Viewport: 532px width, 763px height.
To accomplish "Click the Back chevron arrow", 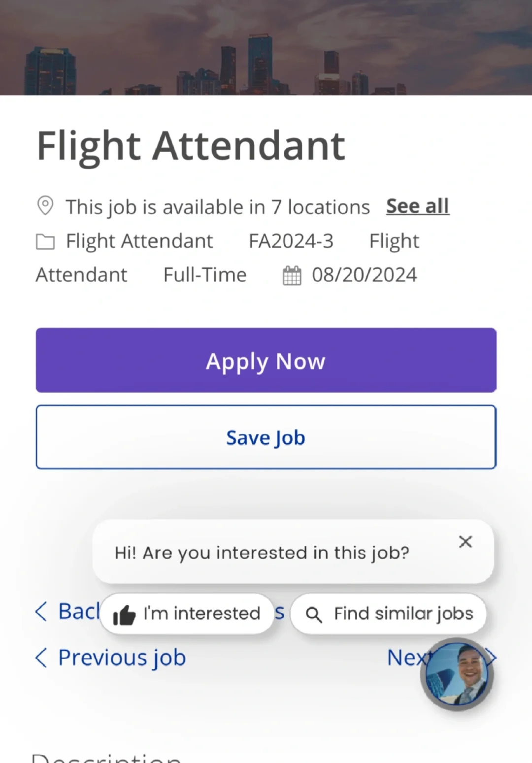I will [41, 611].
